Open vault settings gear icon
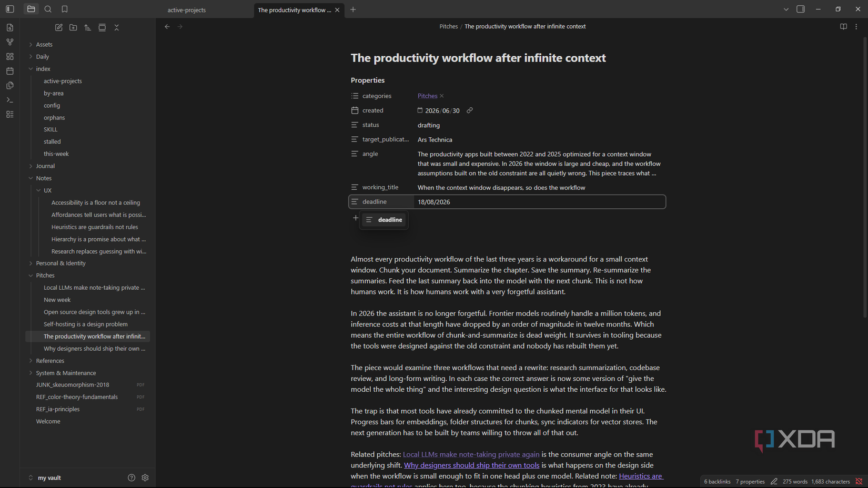The height and width of the screenshot is (488, 868). pyautogui.click(x=145, y=477)
